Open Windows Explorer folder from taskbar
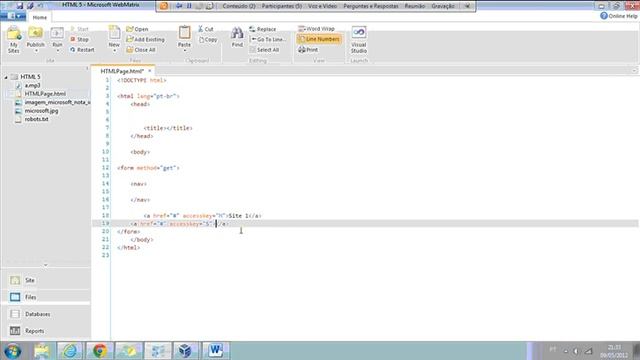Viewport: 640px width, 360px height. tap(42, 351)
